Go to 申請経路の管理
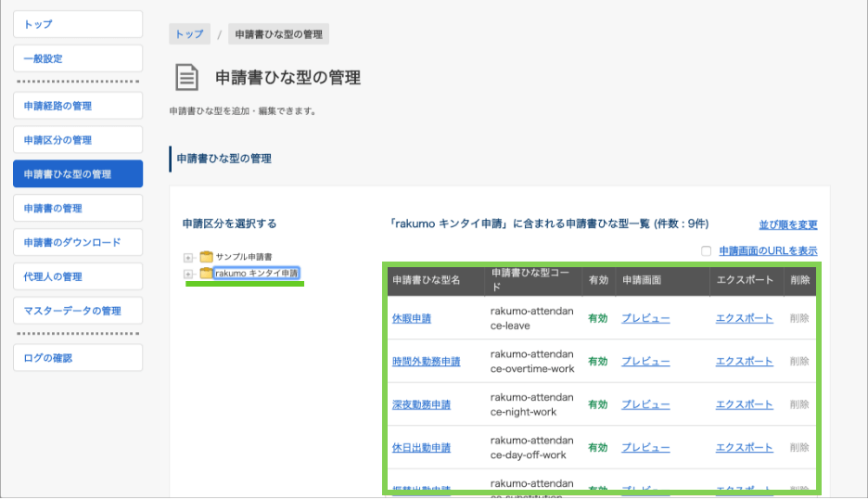The width and height of the screenshot is (868, 499). [78, 106]
